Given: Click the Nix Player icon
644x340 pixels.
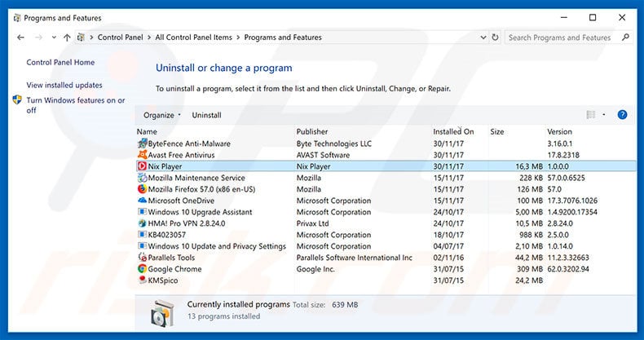Looking at the screenshot, I should pyautogui.click(x=143, y=166).
